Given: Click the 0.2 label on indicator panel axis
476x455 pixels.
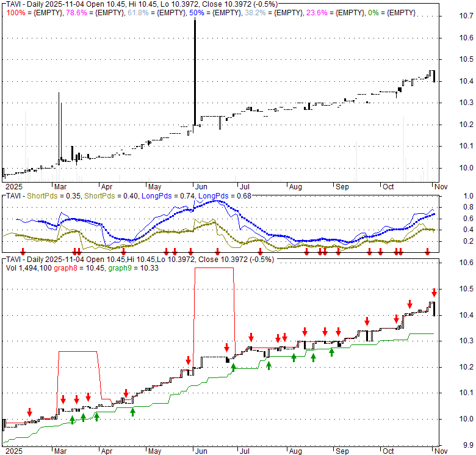Looking at the screenshot, I should coord(469,241).
